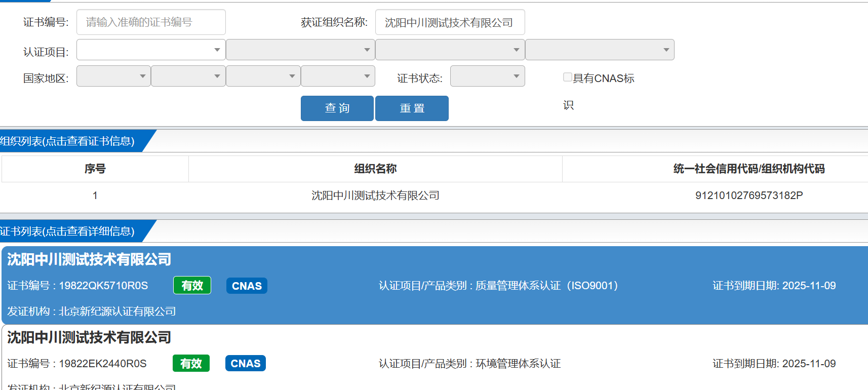Click CNAS badge on certificate 19822QK5710R0S
The height and width of the screenshot is (390, 868).
[x=247, y=286]
